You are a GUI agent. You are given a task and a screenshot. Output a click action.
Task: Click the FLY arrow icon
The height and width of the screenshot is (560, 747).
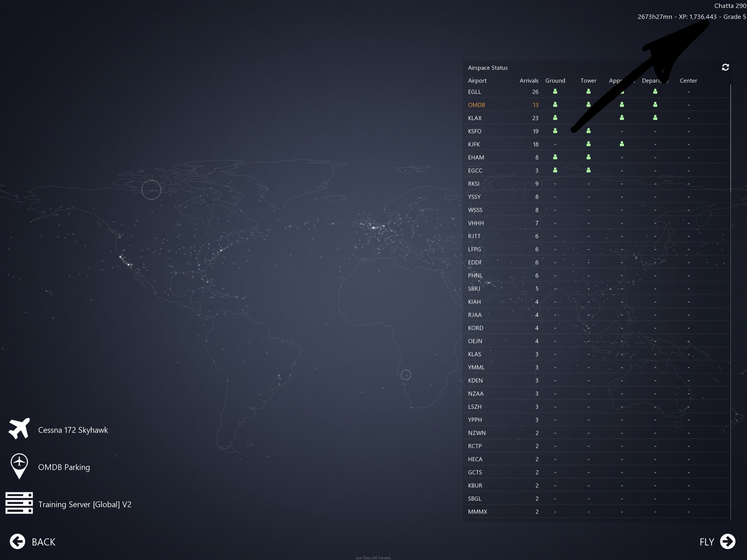pyautogui.click(x=727, y=541)
